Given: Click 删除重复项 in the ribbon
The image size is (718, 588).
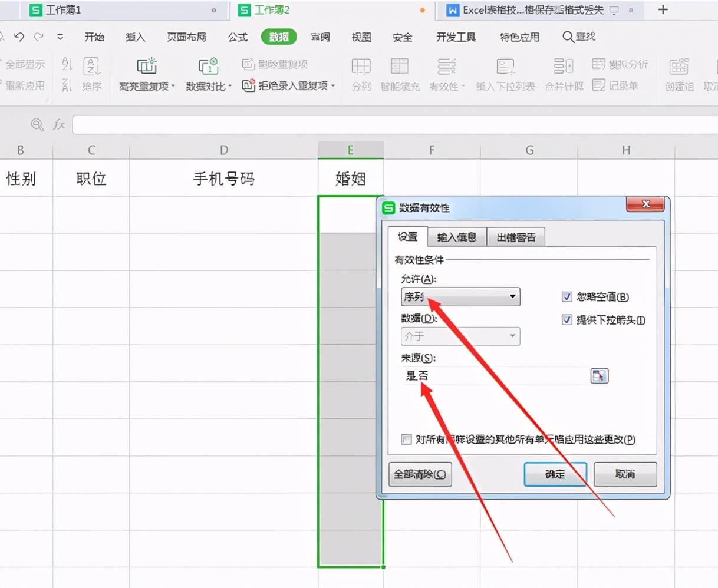Looking at the screenshot, I should pyautogui.click(x=275, y=64).
